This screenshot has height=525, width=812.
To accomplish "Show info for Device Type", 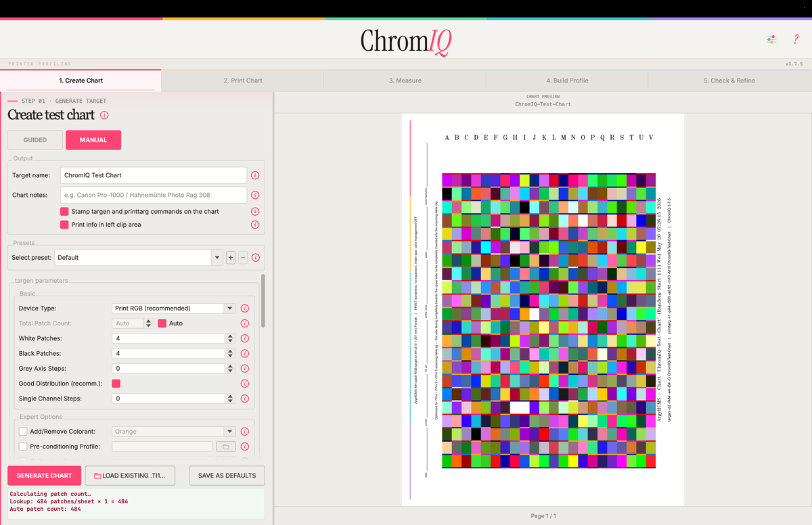I will point(245,309).
